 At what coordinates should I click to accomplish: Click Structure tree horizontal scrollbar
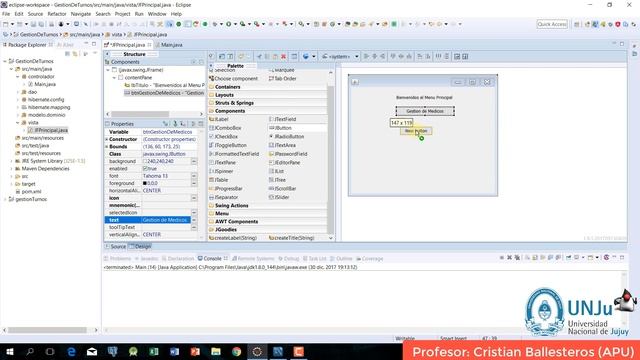click(140, 114)
